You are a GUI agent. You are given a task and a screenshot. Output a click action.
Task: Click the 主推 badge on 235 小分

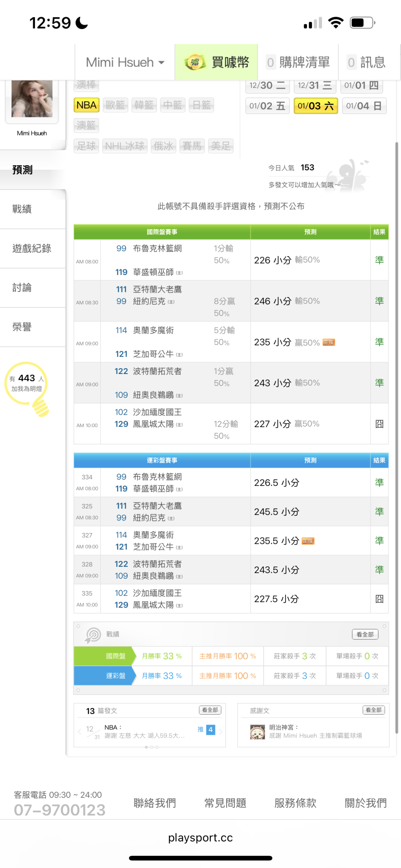tap(329, 342)
